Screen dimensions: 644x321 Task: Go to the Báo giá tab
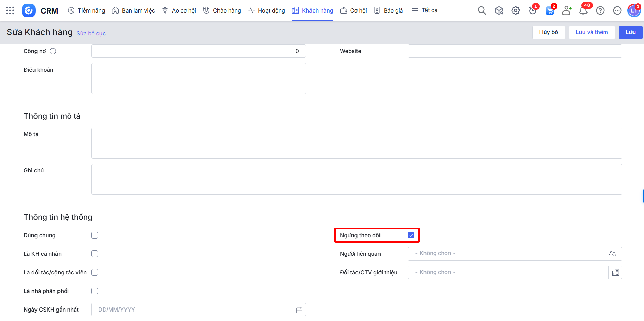click(x=389, y=10)
